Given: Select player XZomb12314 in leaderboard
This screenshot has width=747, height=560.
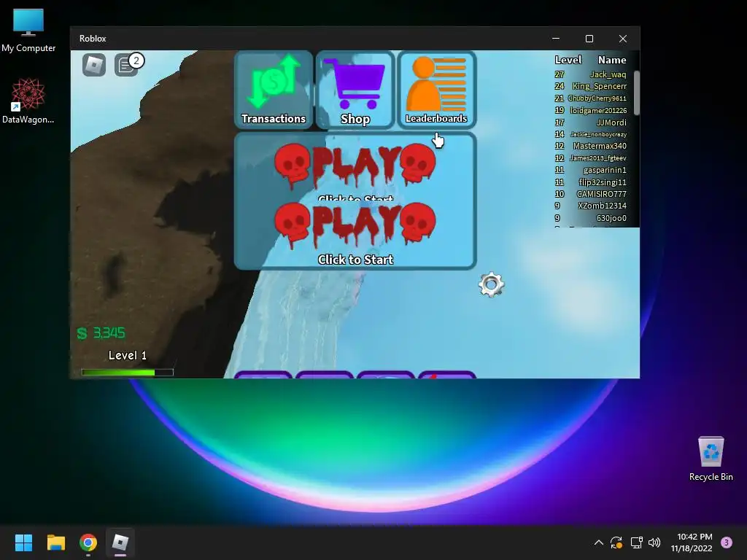Looking at the screenshot, I should [591, 206].
